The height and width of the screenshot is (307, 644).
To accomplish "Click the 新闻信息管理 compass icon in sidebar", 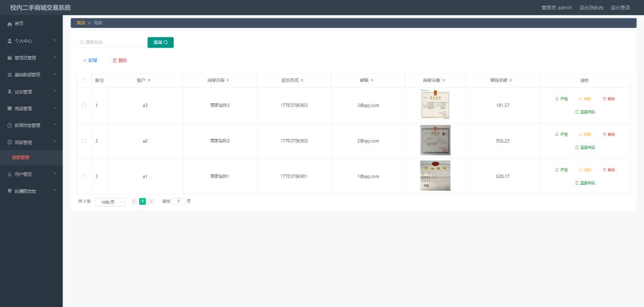I will pos(10,125).
